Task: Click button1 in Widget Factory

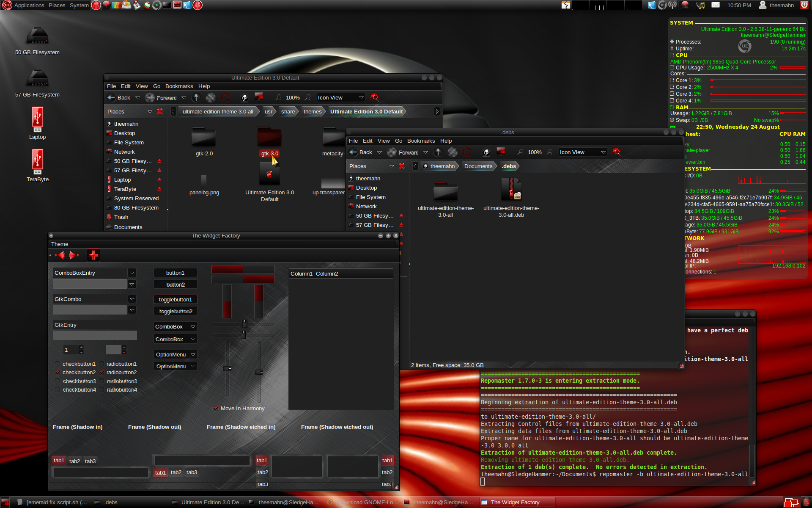Action: click(176, 273)
